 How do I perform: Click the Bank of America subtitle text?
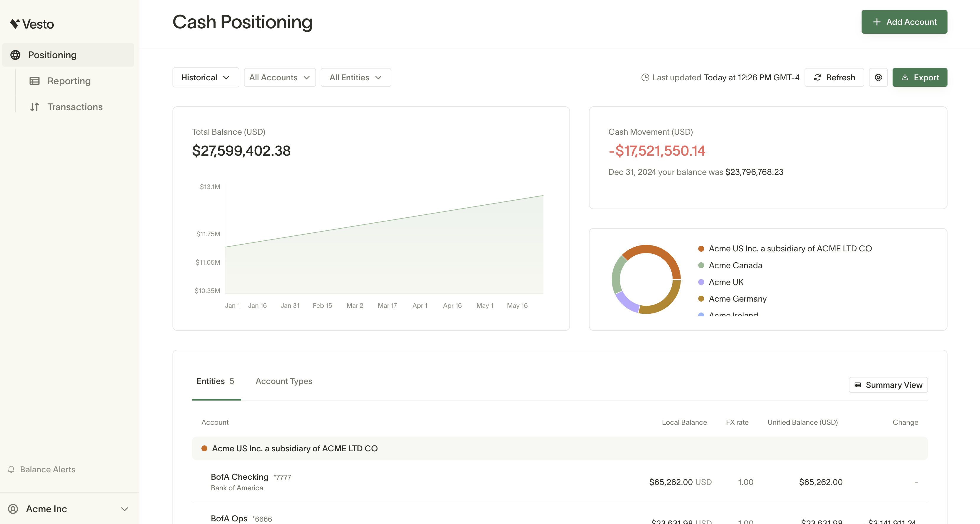click(237, 488)
